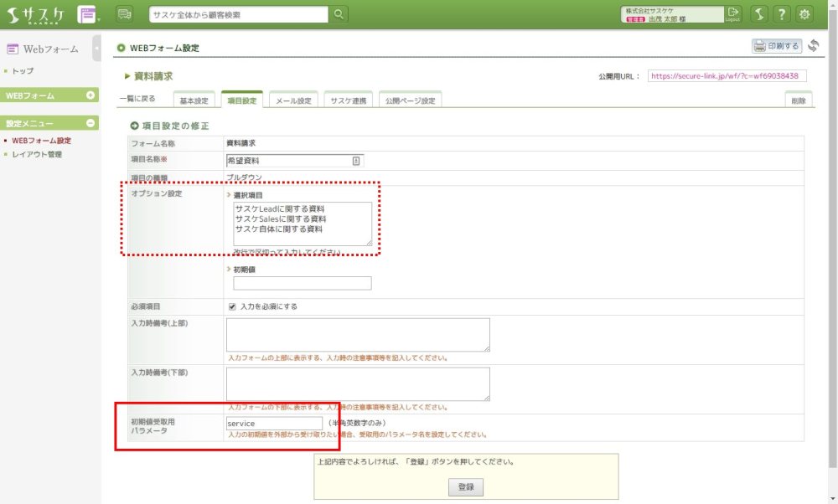
Task: Open the サスケ連携 tab
Action: point(348,101)
